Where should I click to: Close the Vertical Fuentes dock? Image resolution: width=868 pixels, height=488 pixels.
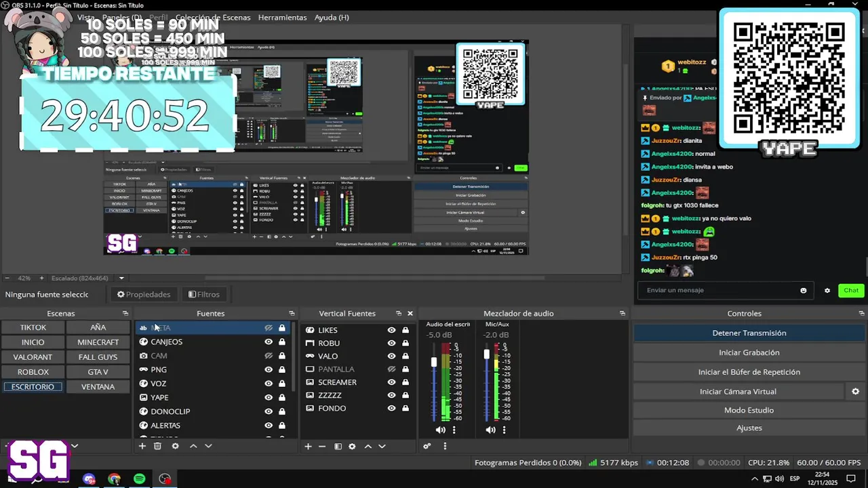tap(410, 313)
